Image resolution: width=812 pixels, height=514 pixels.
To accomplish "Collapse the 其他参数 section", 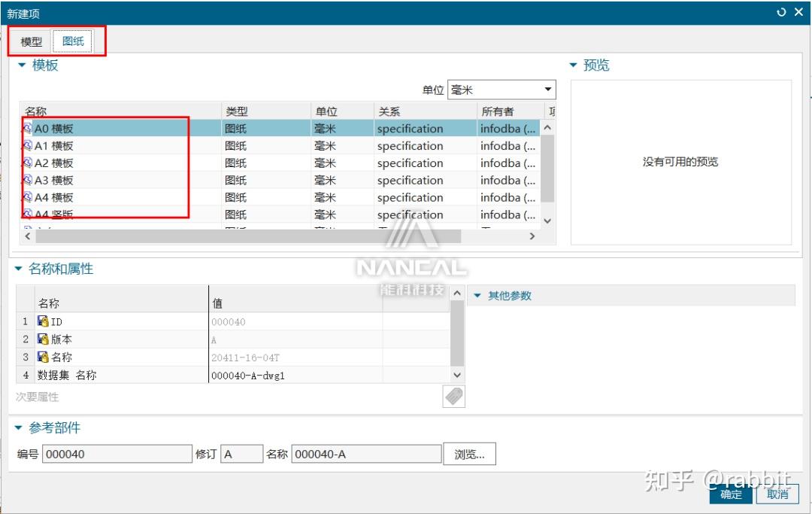I will tap(477, 295).
